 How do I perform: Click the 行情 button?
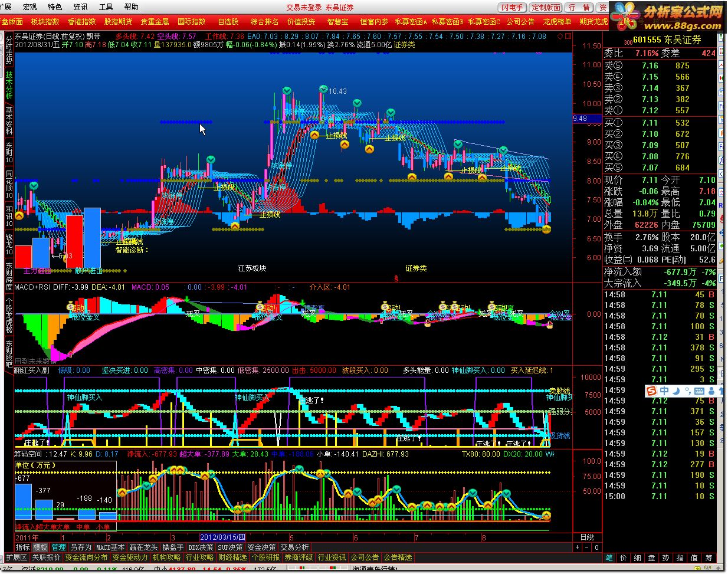(579, 7)
